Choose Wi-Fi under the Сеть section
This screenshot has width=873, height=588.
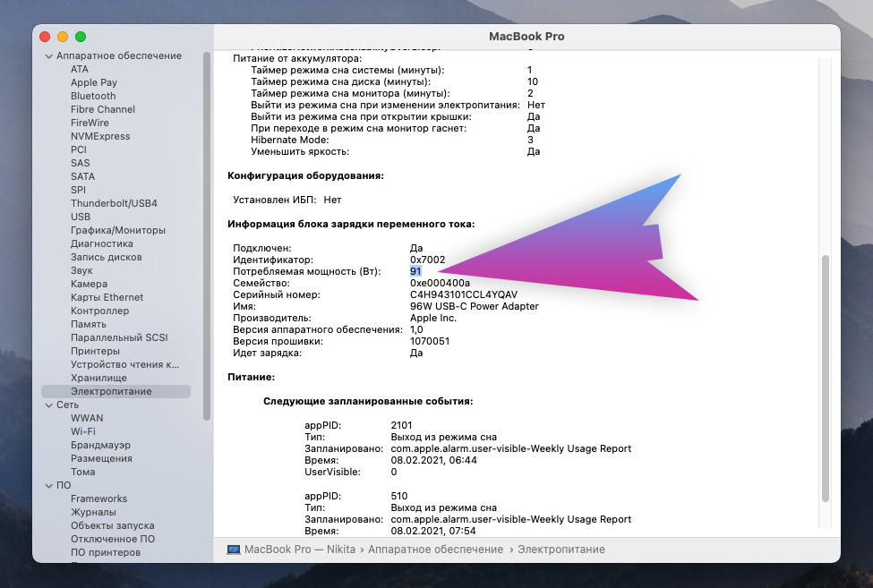tap(83, 431)
